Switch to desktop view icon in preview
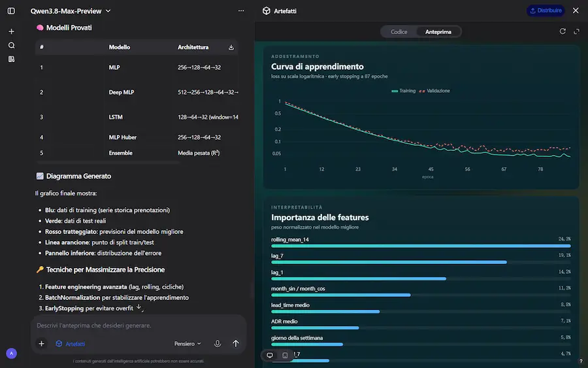This screenshot has width=588, height=368. tap(270, 355)
